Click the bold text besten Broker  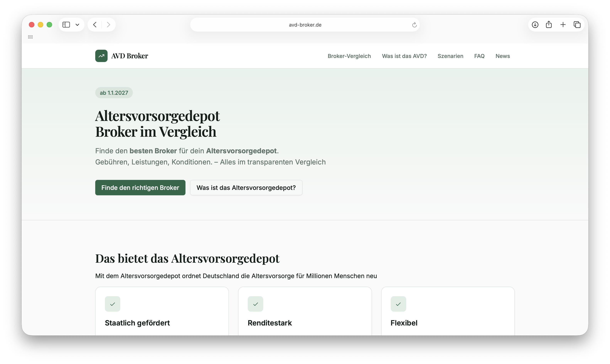click(x=153, y=151)
